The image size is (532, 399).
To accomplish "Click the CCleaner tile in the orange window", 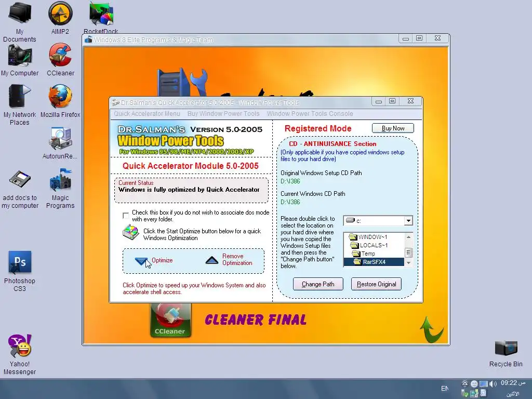I will point(170,320).
